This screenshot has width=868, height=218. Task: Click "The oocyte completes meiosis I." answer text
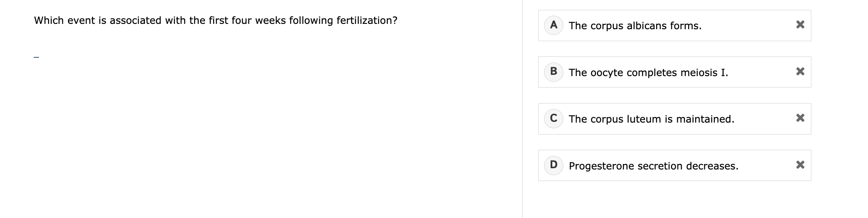(x=648, y=73)
